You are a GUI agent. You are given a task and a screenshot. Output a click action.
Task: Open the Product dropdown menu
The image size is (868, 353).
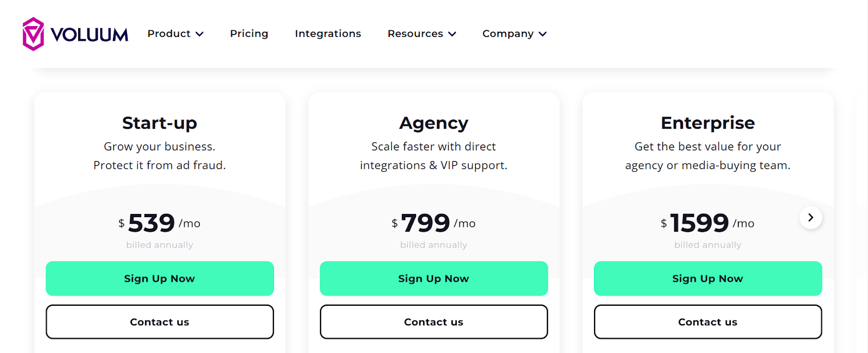click(170, 34)
